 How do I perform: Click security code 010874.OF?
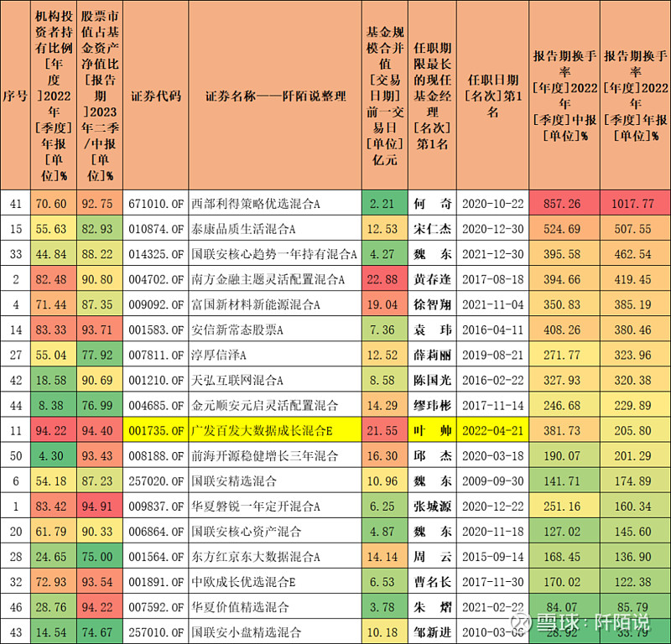[156, 229]
